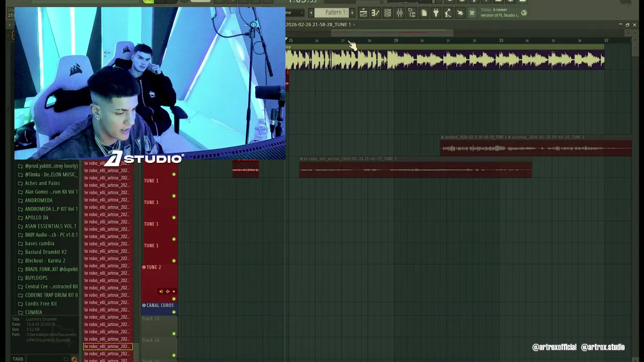Open the content library shopping cart icon
644x362 pixels.
point(472,13)
